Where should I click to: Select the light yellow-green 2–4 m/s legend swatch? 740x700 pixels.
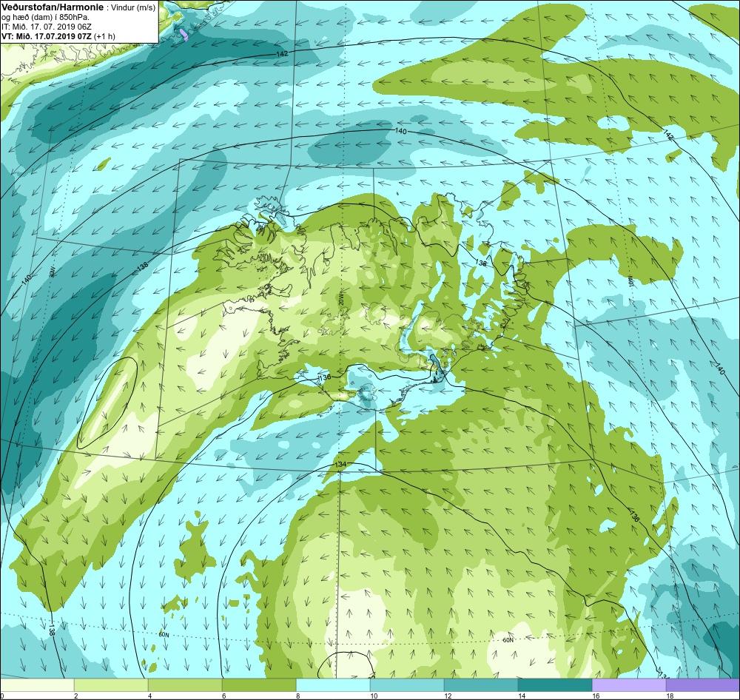[111, 685]
